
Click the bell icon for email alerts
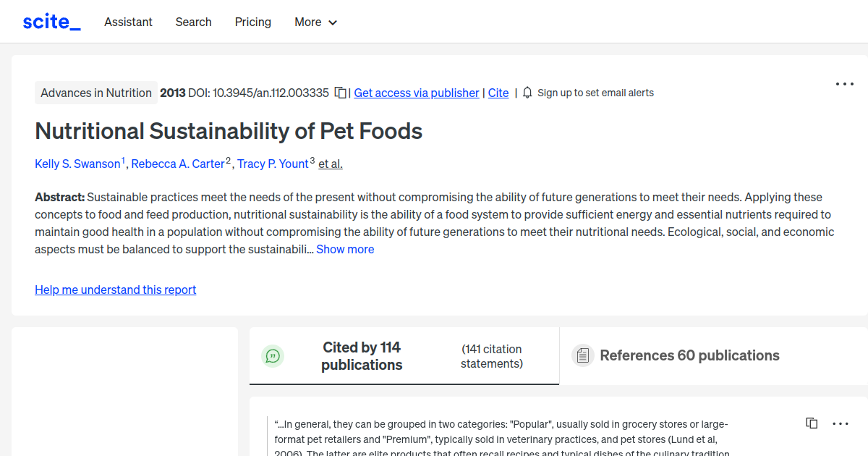527,93
